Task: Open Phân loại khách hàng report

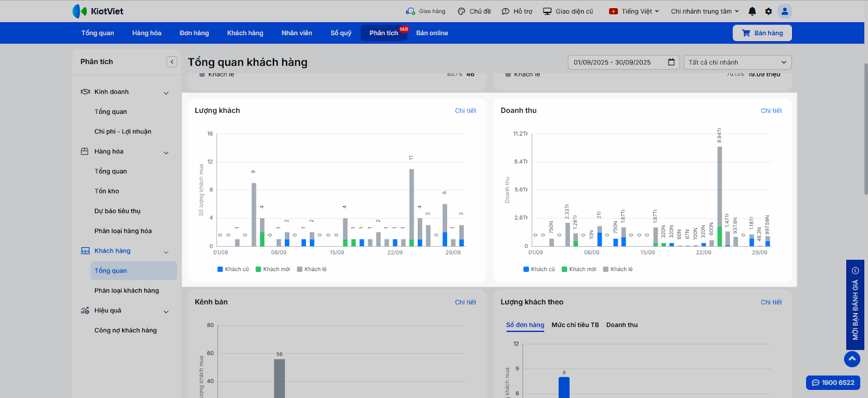Action: tap(126, 291)
